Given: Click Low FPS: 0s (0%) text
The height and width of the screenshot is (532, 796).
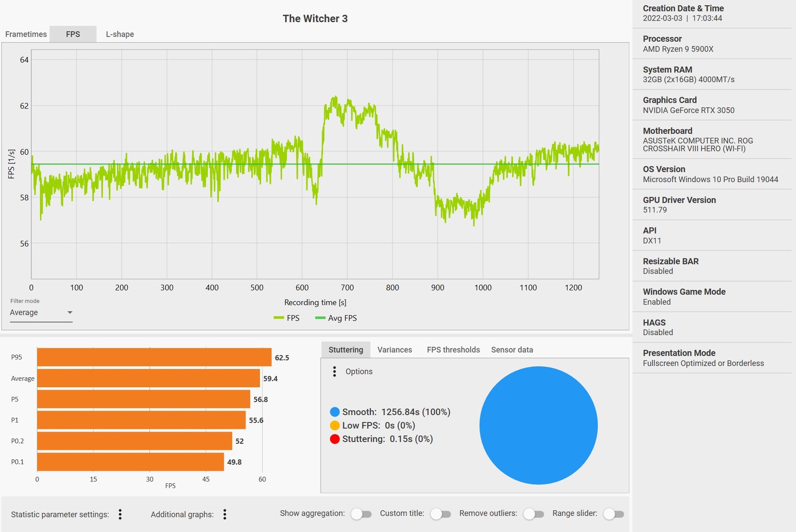Looking at the screenshot, I should (379, 426).
